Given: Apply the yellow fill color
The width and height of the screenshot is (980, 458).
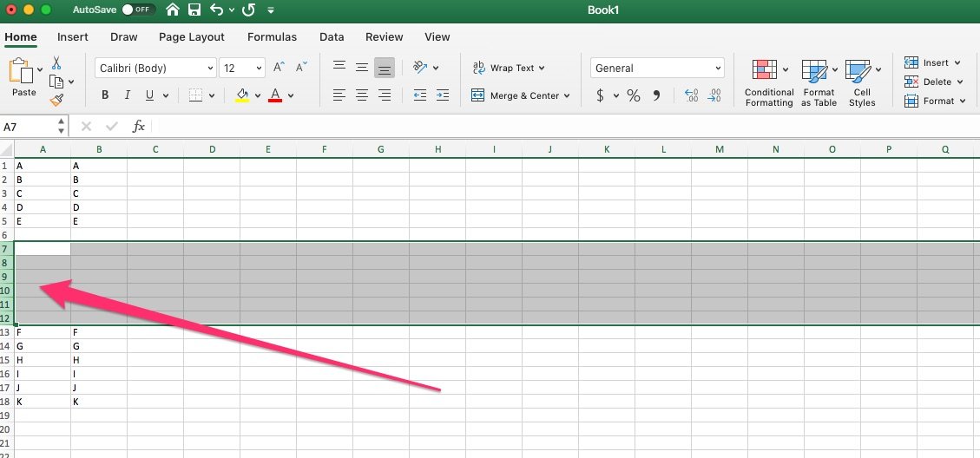Looking at the screenshot, I should click(242, 95).
